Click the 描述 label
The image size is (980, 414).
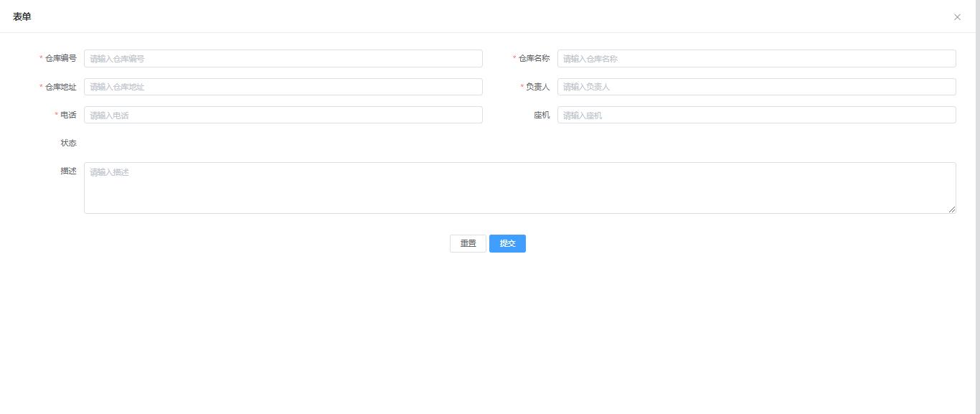(68, 171)
